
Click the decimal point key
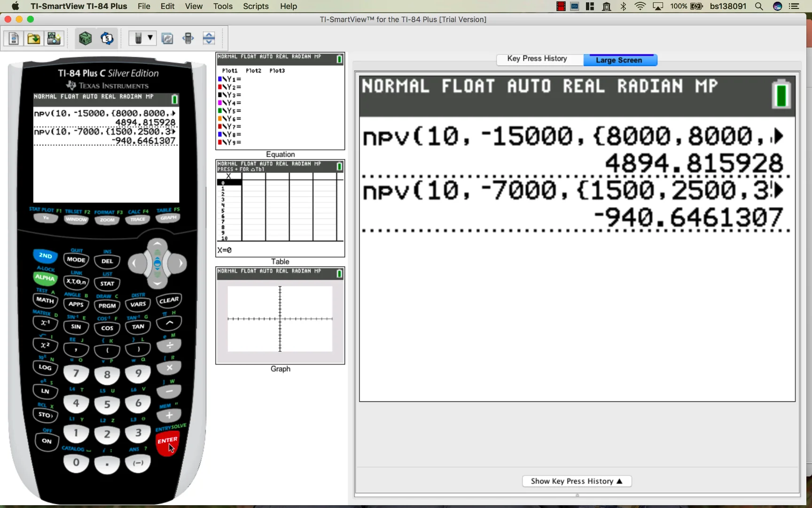[x=107, y=465]
